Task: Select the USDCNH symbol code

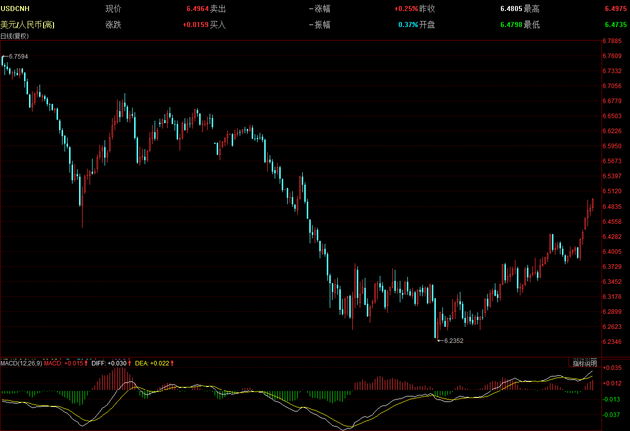Action: pos(15,8)
